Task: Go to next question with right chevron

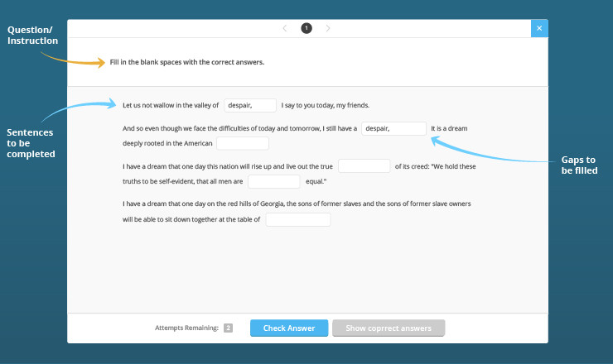Action: pyautogui.click(x=328, y=28)
